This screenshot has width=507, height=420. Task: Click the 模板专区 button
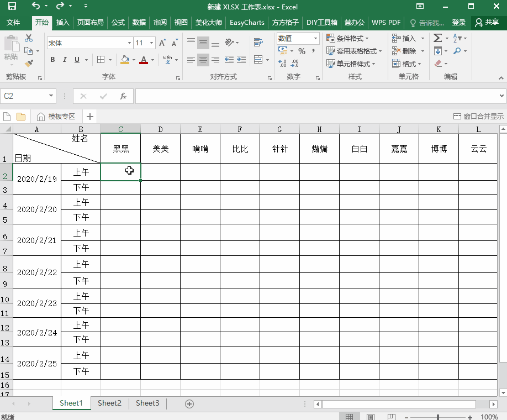(56, 117)
